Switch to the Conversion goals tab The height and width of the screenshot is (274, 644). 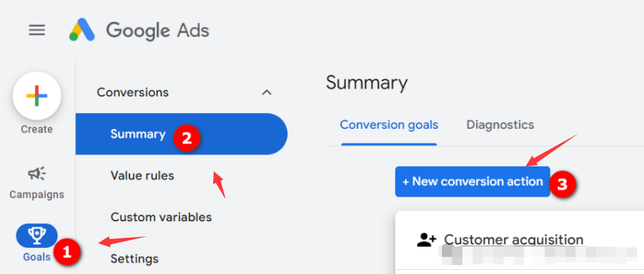click(389, 125)
